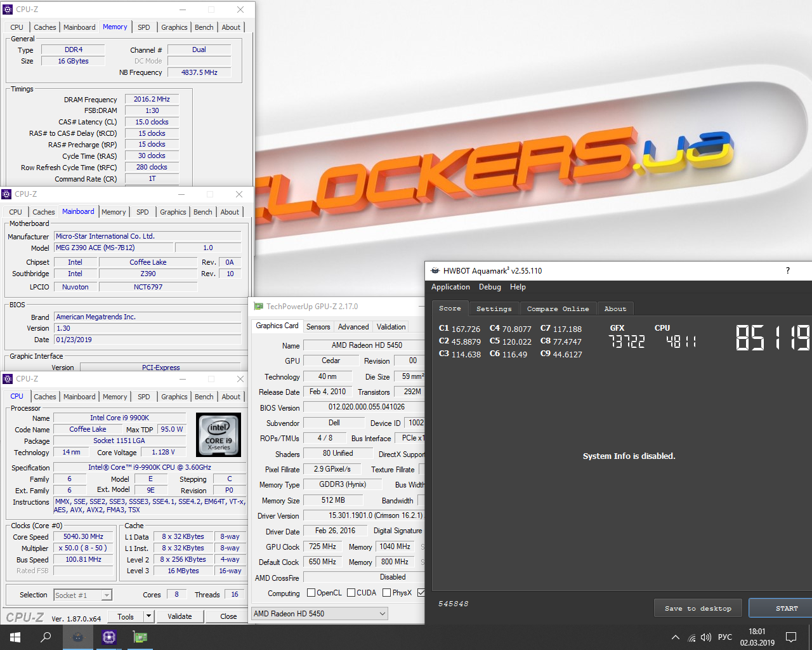Image resolution: width=812 pixels, height=650 pixels.
Task: Open the Help menu in Aquamark
Action: tap(518, 287)
